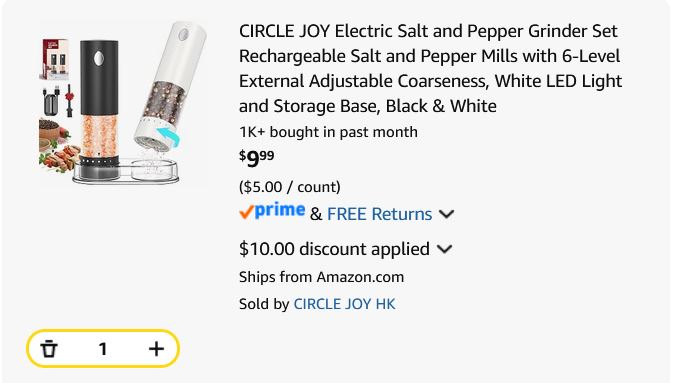Click the "Ships from Amazon.com" text
The height and width of the screenshot is (383, 674).
pos(321,277)
